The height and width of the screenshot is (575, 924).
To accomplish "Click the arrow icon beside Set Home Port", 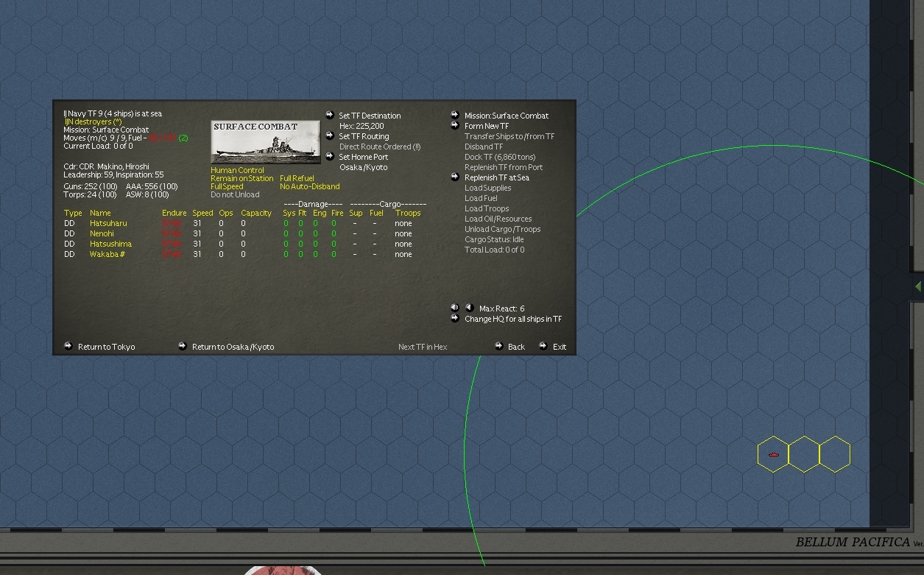I will click(331, 156).
